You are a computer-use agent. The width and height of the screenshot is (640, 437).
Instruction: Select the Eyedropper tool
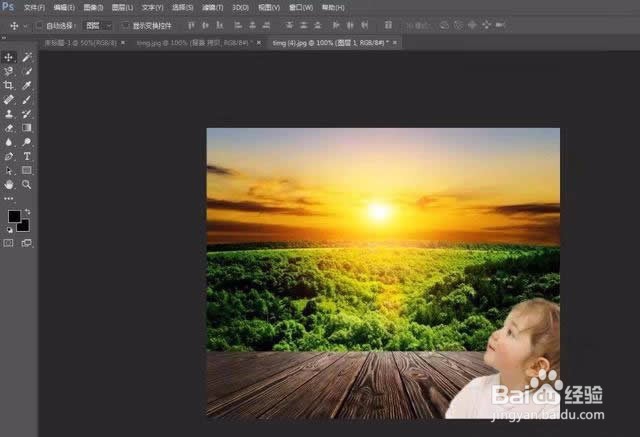(27, 85)
